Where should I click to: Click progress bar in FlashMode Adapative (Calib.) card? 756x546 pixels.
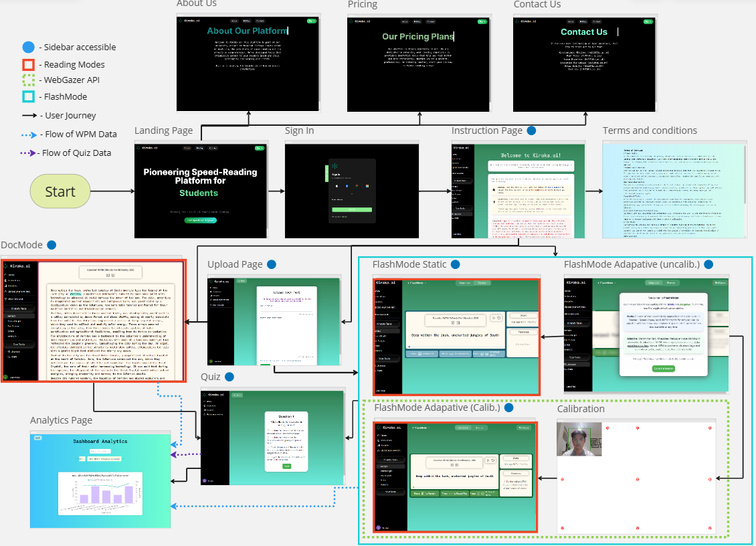point(454,487)
